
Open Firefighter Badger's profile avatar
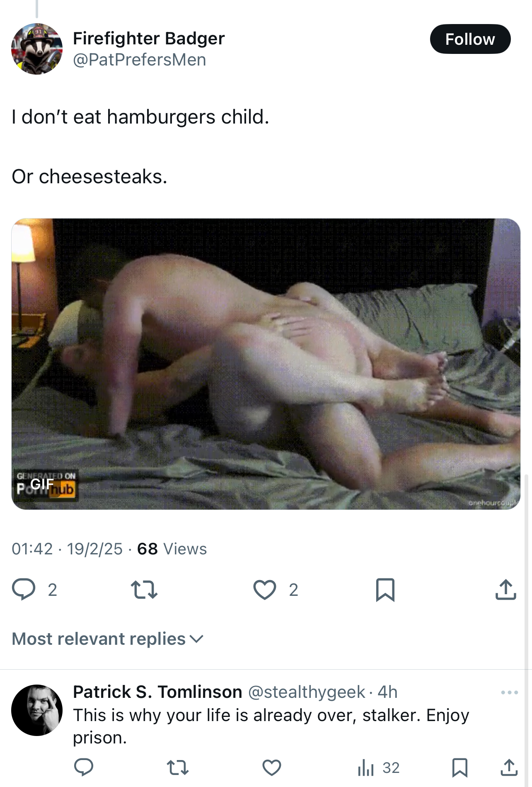coord(37,49)
